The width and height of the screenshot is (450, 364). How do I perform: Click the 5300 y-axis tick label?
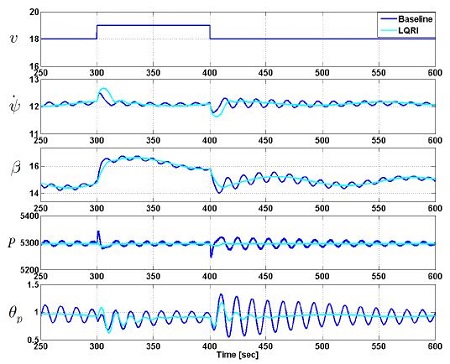click(30, 243)
